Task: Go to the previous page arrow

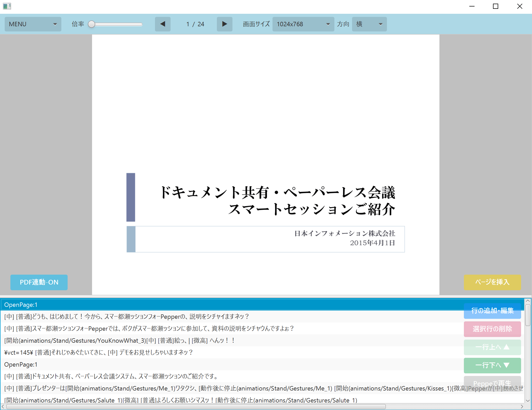Action: tap(163, 24)
